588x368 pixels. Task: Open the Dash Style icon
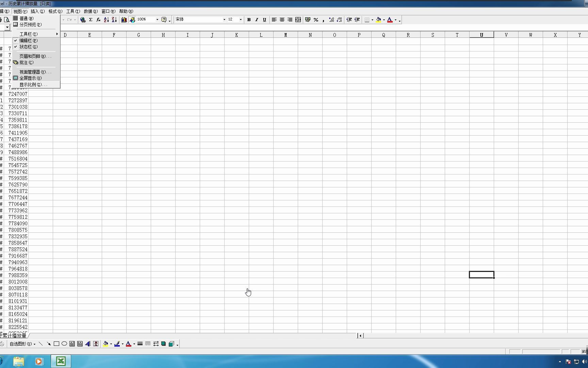click(148, 344)
